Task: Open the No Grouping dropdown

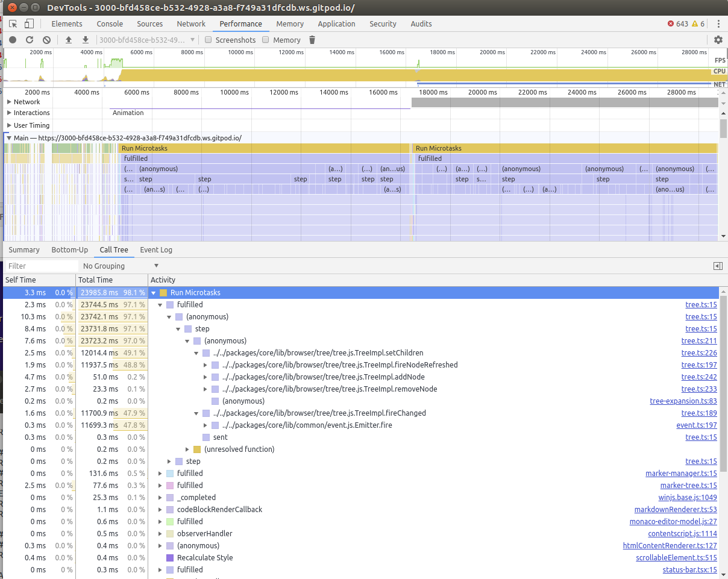Action: tap(121, 266)
